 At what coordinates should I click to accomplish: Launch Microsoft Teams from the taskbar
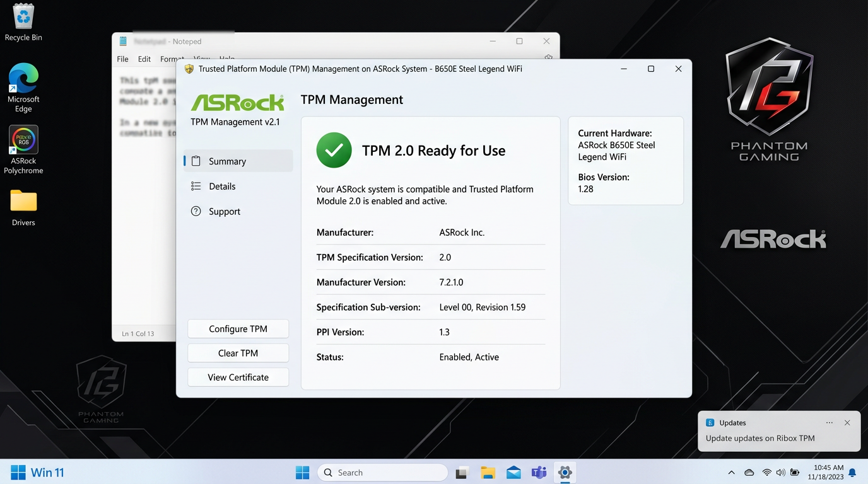(539, 472)
